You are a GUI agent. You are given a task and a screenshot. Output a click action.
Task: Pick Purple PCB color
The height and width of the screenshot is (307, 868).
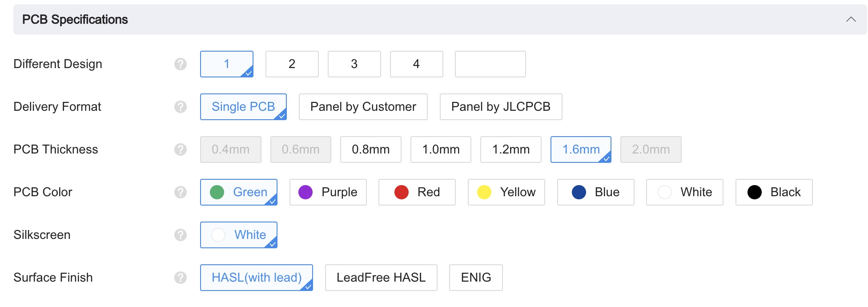pos(328,192)
